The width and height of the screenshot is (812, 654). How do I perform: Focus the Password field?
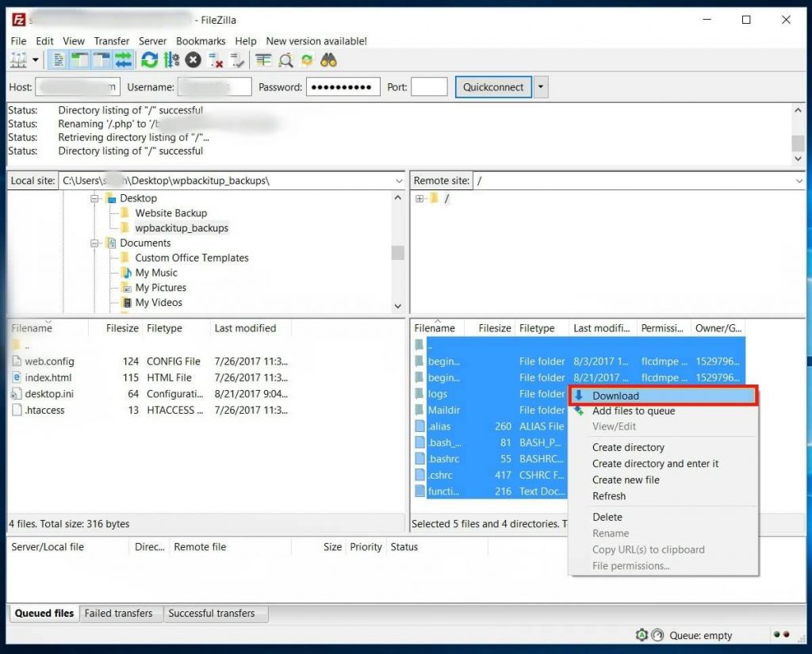click(x=343, y=87)
